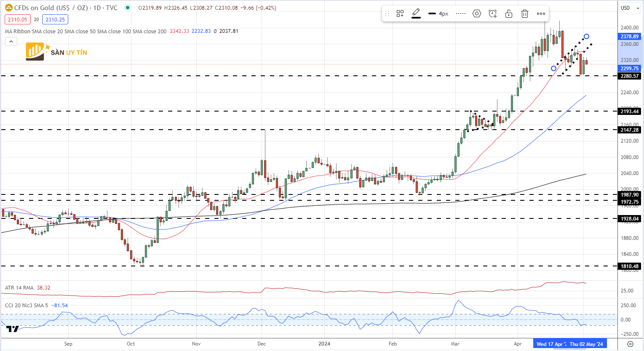The width and height of the screenshot is (644, 351).
Task: Click the 1928.04 horizontal line price label
Action: 630,219
